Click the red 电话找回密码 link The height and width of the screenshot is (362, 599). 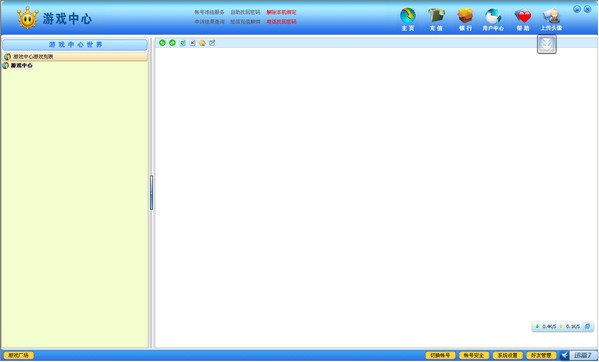(x=281, y=22)
